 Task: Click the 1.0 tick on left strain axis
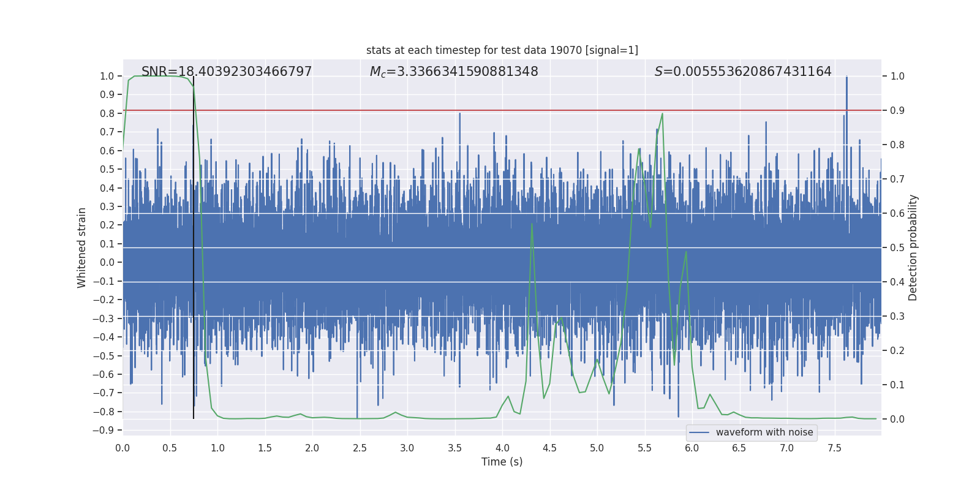click(x=107, y=76)
